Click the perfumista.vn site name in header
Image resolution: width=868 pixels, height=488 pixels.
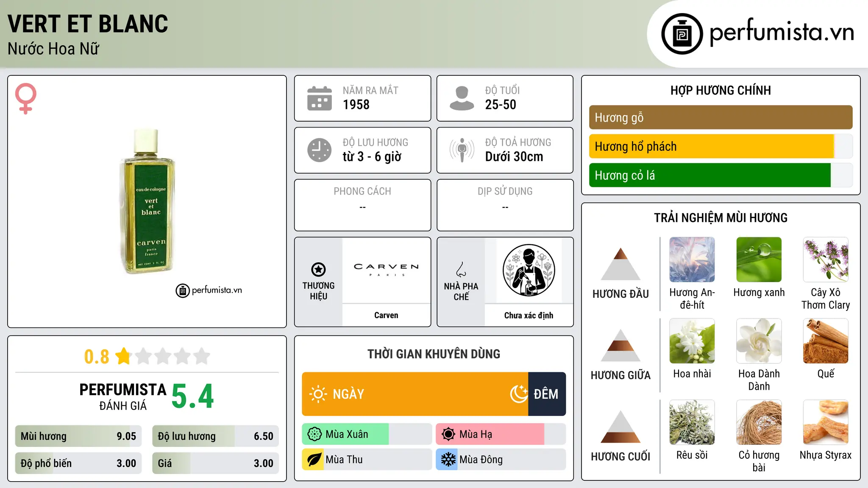coord(782,32)
